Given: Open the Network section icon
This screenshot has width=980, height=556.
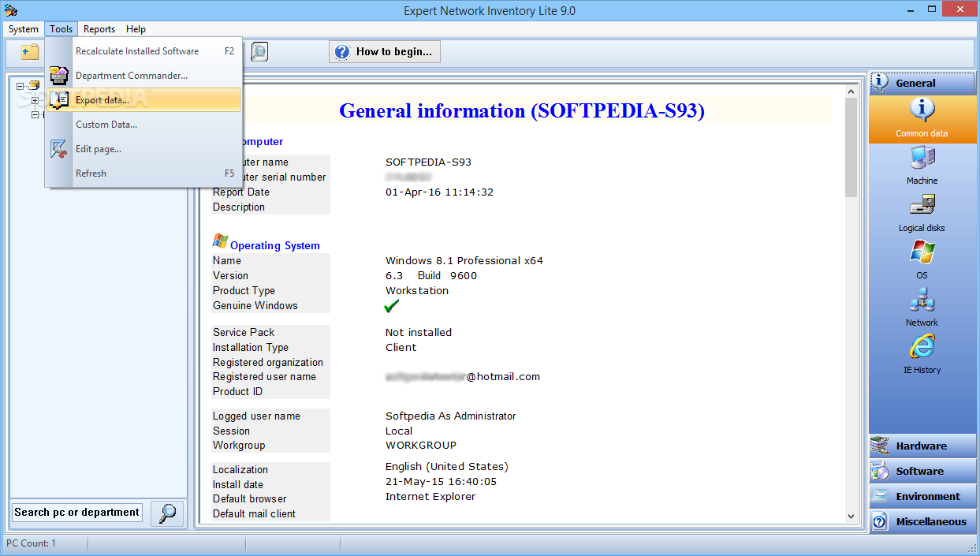Looking at the screenshot, I should pos(922,300).
